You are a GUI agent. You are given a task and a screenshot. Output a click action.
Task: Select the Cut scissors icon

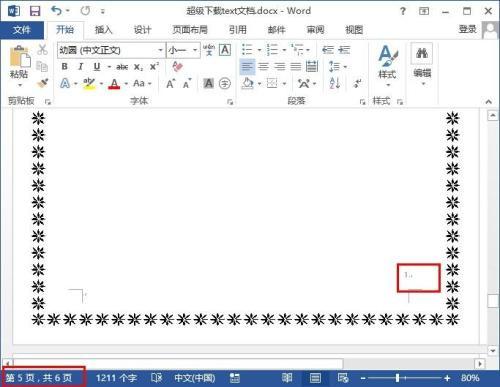42,50
